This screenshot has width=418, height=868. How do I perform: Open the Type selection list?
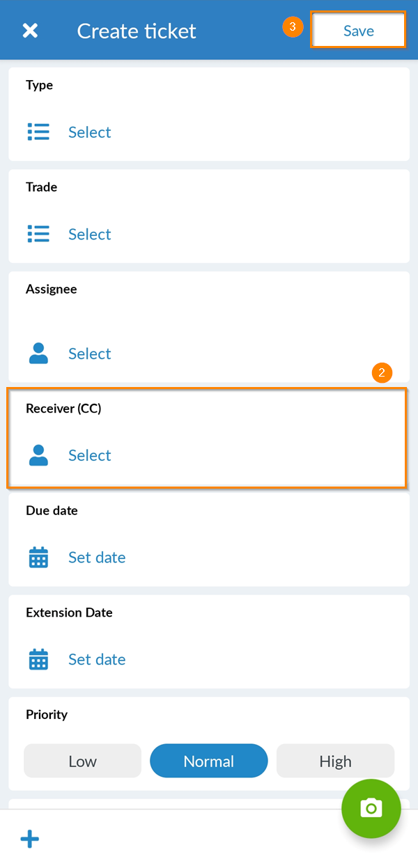pos(89,132)
